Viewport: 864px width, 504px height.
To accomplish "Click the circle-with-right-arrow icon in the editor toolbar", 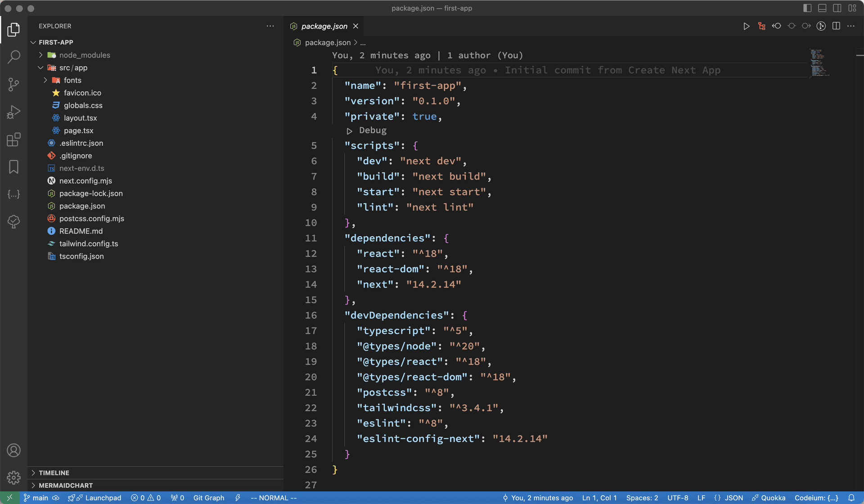I will [806, 26].
